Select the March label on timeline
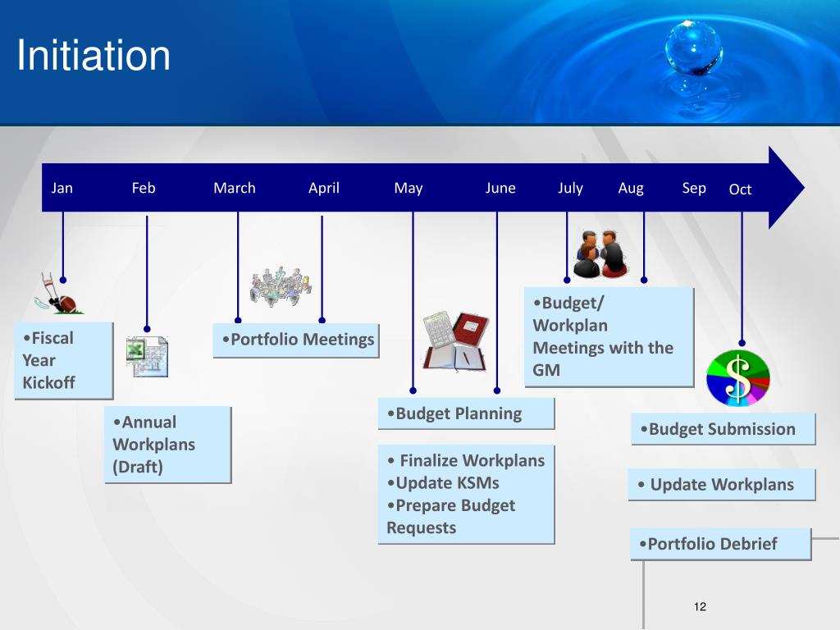 point(235,188)
